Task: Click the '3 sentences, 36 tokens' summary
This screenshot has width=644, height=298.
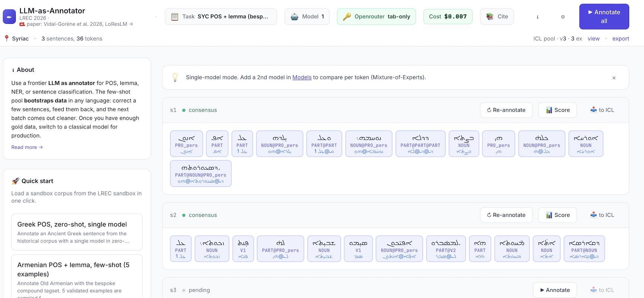Action: click(x=72, y=39)
